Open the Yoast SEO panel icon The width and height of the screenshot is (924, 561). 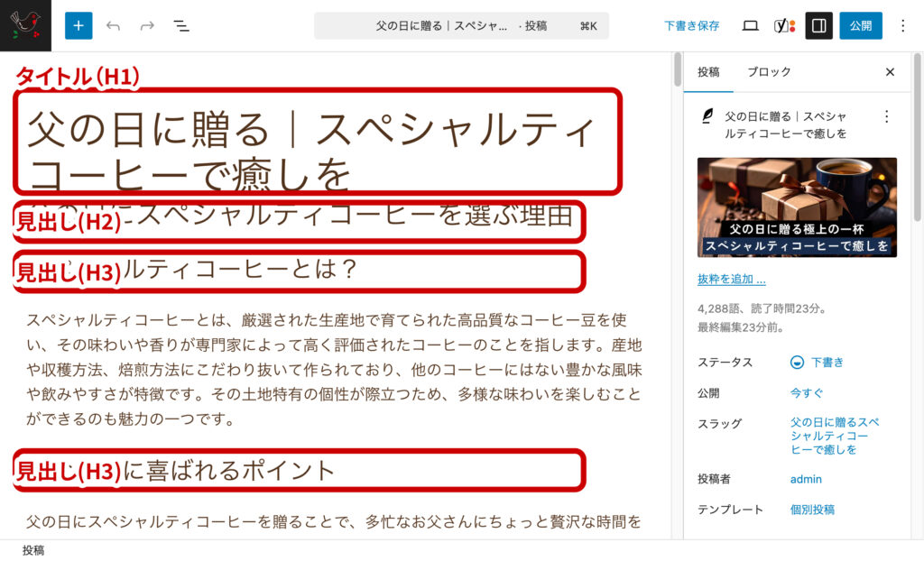pyautogui.click(x=784, y=26)
